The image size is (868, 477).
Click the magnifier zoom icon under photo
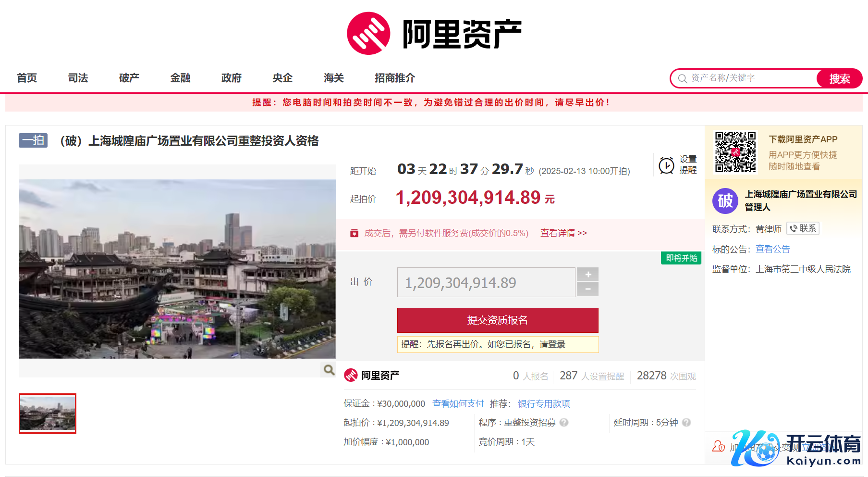[x=329, y=370]
